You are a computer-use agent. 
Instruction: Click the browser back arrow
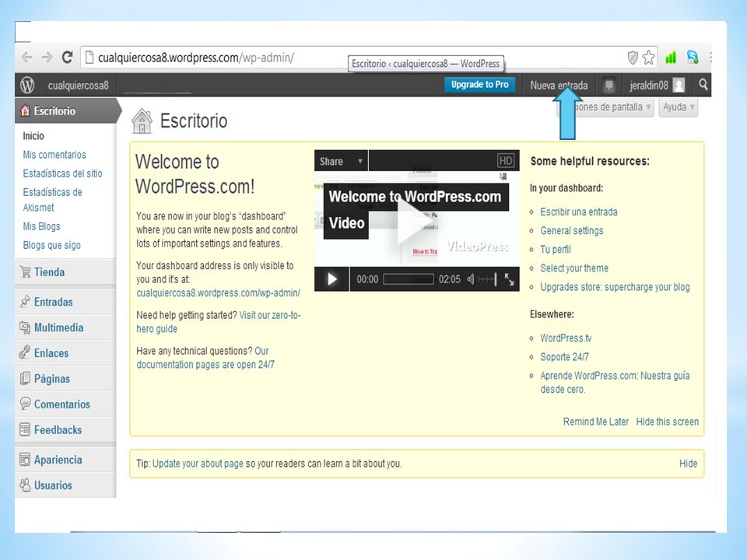pyautogui.click(x=26, y=58)
